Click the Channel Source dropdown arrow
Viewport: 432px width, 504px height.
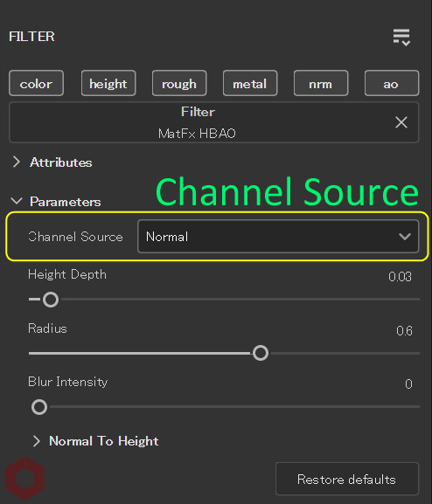(x=404, y=237)
